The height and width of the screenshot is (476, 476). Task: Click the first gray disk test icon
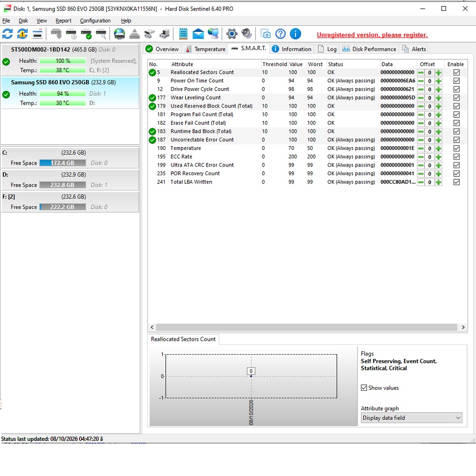click(56, 34)
